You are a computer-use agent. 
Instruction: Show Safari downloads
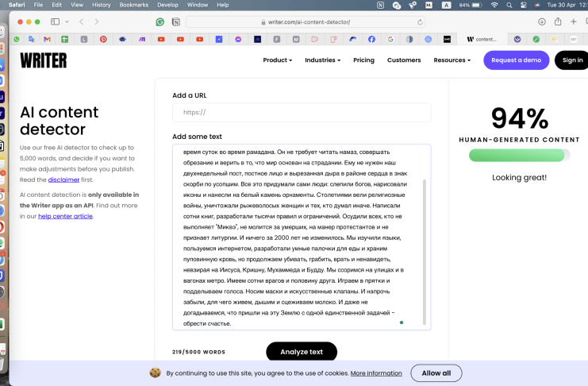pos(542,21)
